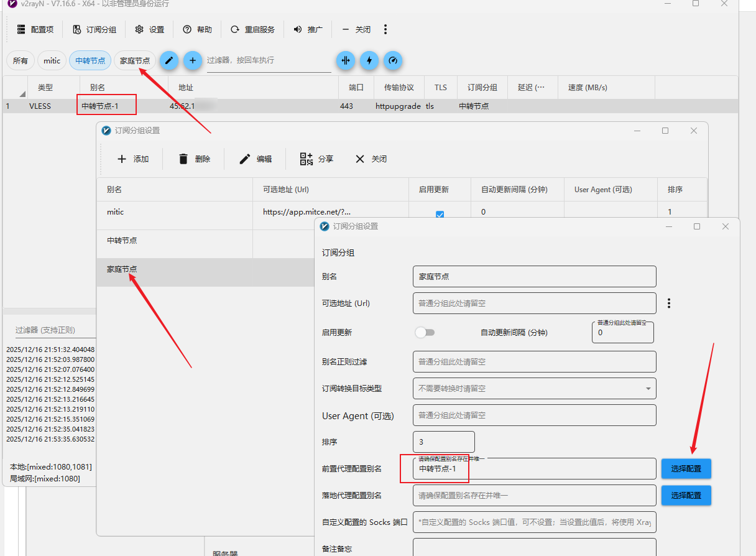
Task: Click the lightning bolt speed test icon
Action: [x=369, y=60]
